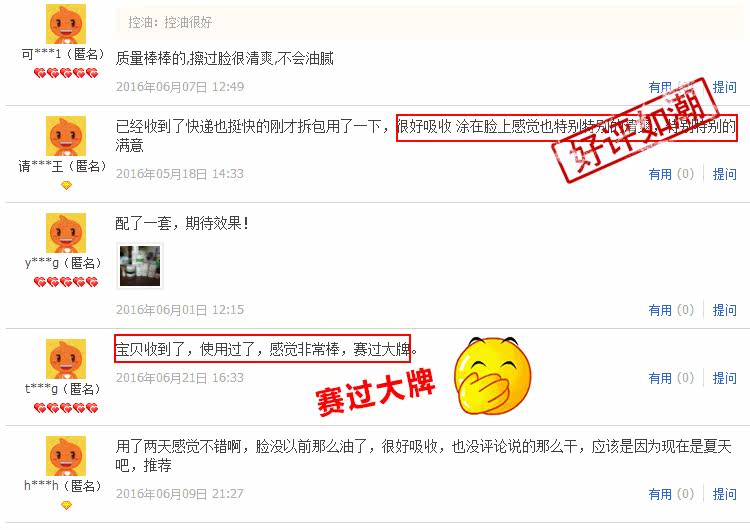This screenshot has height=530, width=750.
Task: Click 提问 on the 2016年06月09日 review
Action: coord(725,494)
